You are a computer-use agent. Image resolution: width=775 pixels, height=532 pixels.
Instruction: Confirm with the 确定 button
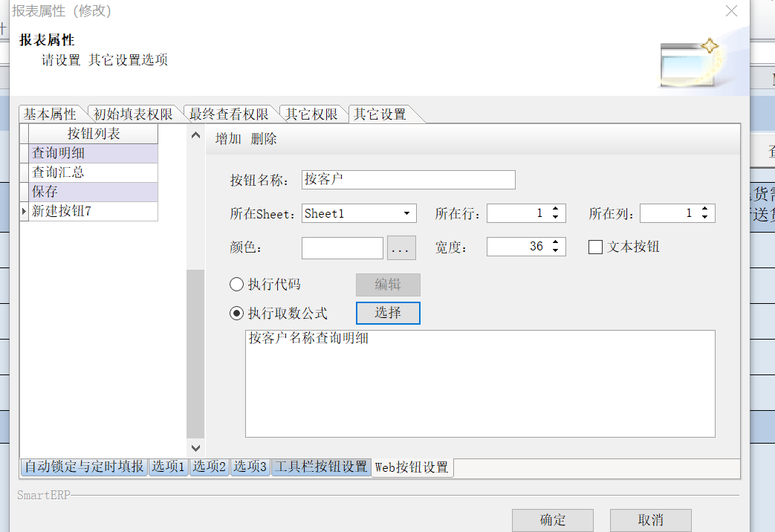tap(553, 520)
